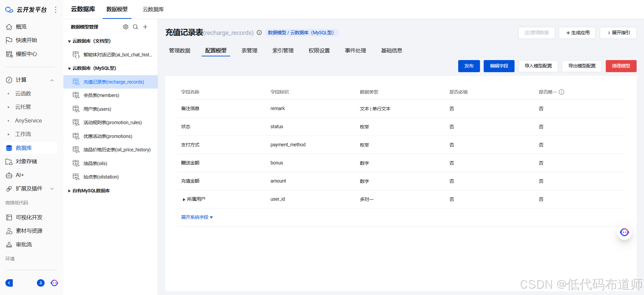Click the blue 发布 button
The width and height of the screenshot is (644, 295).
[469, 66]
